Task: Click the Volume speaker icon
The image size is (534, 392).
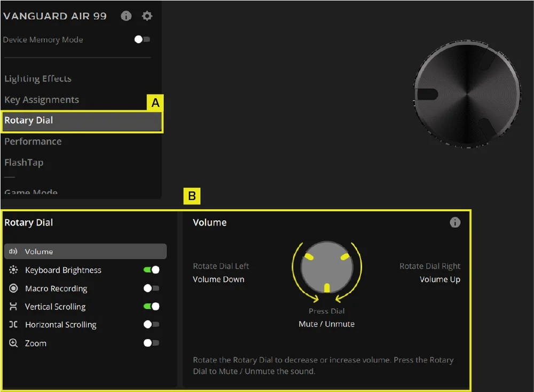Action: coord(13,252)
